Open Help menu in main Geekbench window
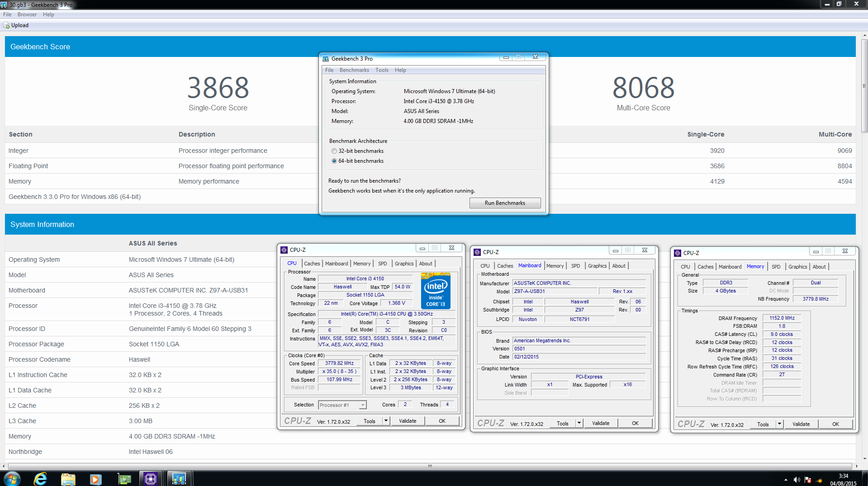The image size is (868, 486). tap(48, 14)
